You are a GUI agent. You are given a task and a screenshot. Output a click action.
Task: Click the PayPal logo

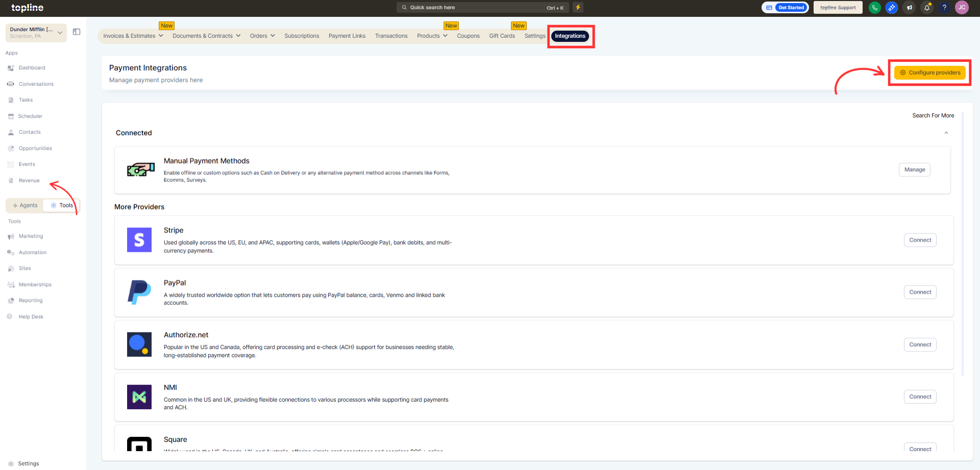(x=139, y=292)
